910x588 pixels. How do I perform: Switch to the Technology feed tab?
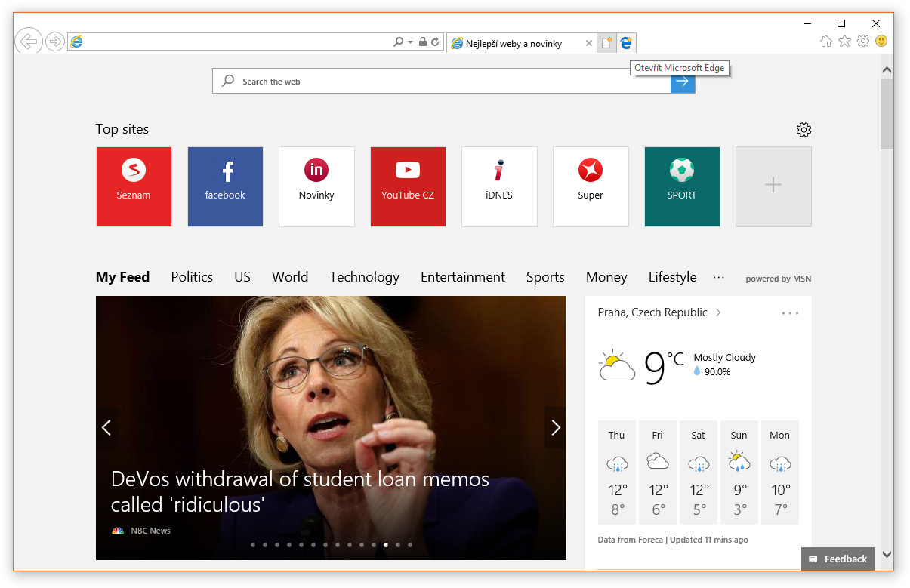click(365, 277)
